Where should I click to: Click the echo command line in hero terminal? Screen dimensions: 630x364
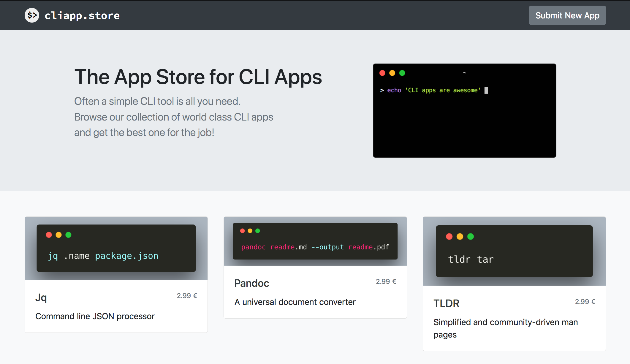point(433,90)
